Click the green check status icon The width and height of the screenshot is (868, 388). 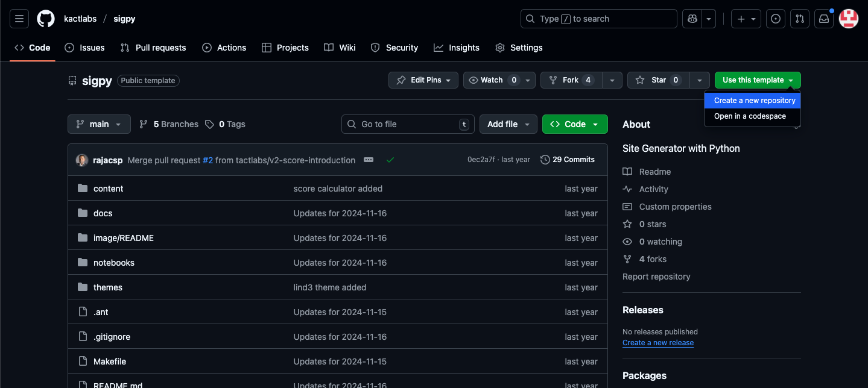390,160
